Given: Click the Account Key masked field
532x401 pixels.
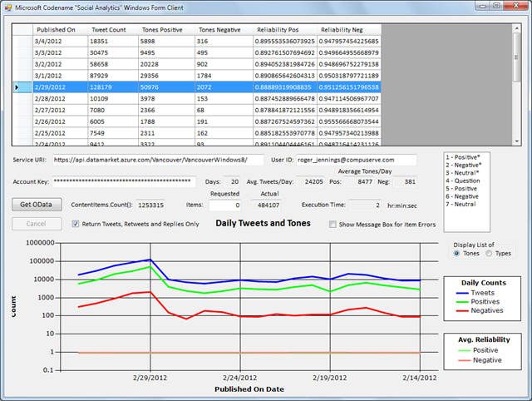Looking at the screenshot, I should coord(124,181).
